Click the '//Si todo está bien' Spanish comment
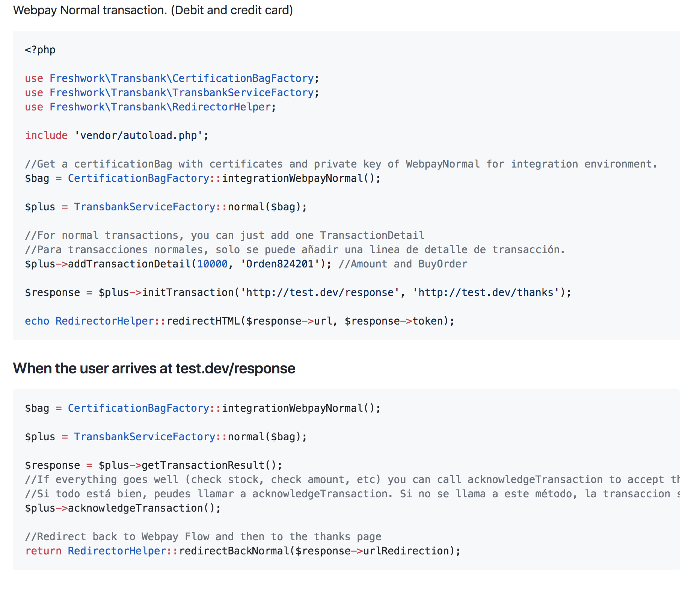Screen dimensions: 700x592 click(x=352, y=494)
